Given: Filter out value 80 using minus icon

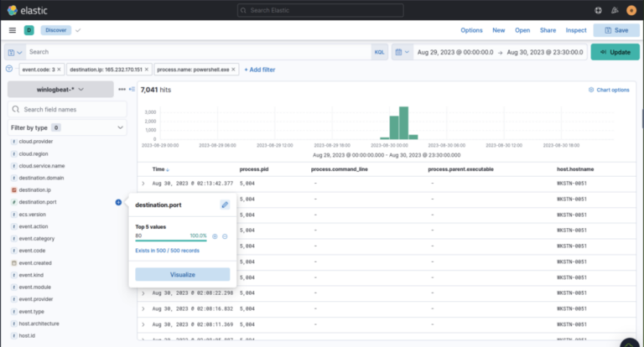Looking at the screenshot, I should 225,236.
